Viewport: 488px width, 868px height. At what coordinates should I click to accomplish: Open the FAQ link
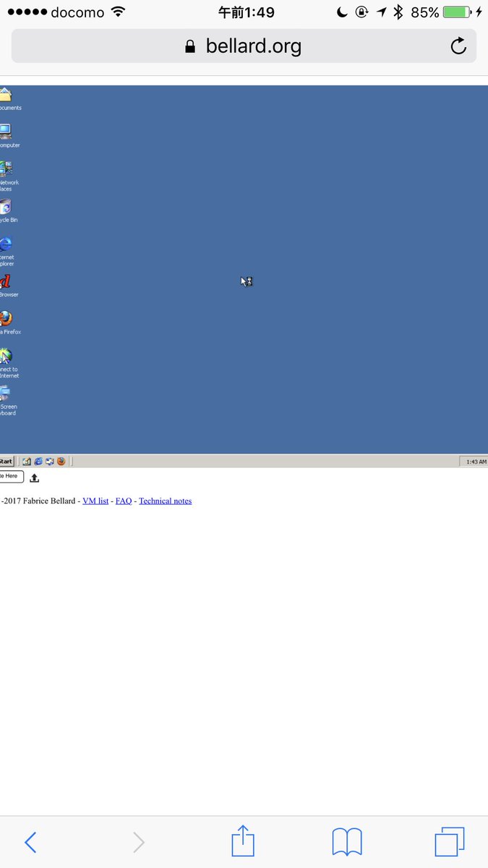click(x=124, y=501)
